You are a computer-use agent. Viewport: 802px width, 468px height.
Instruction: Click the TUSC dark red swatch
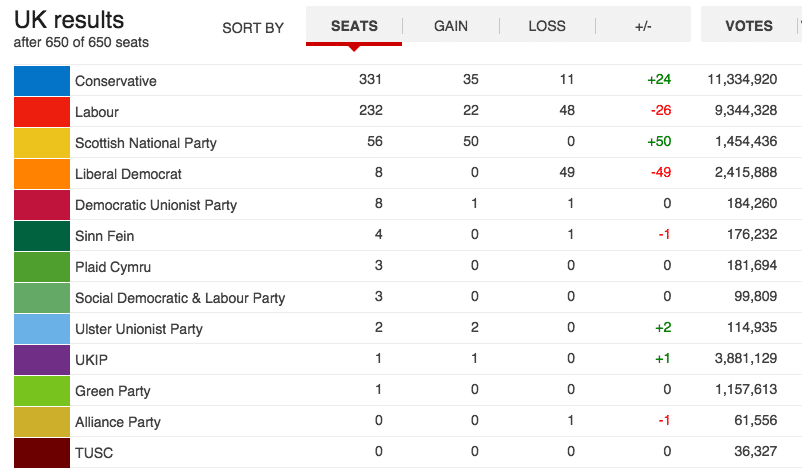[x=42, y=453]
